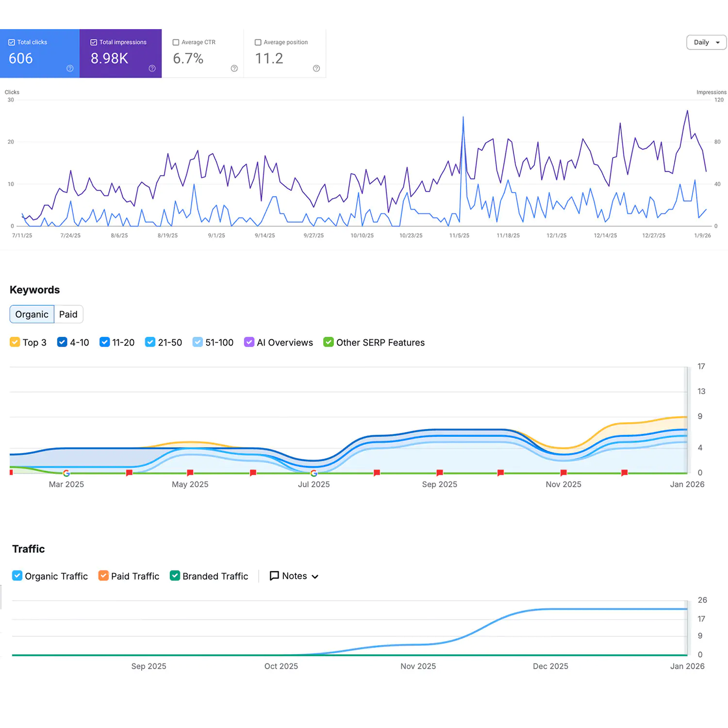Open the Daily interval dropdown
The width and height of the screenshot is (728, 728).
coord(706,42)
